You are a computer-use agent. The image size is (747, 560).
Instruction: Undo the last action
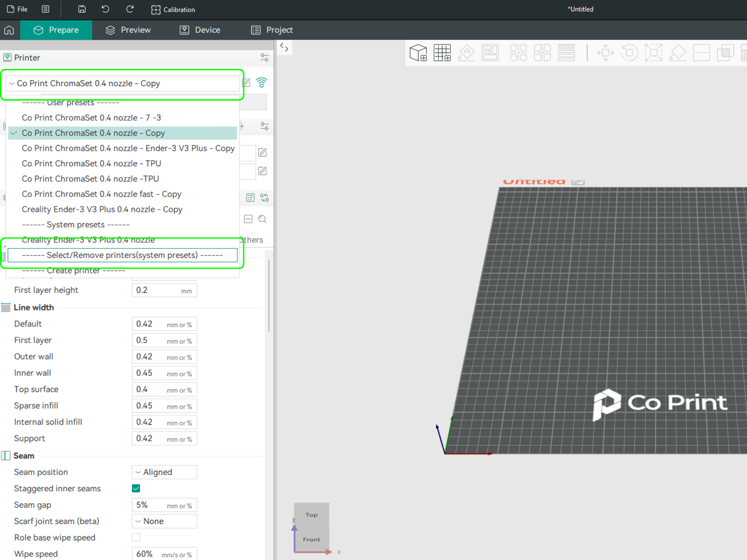pyautogui.click(x=105, y=9)
